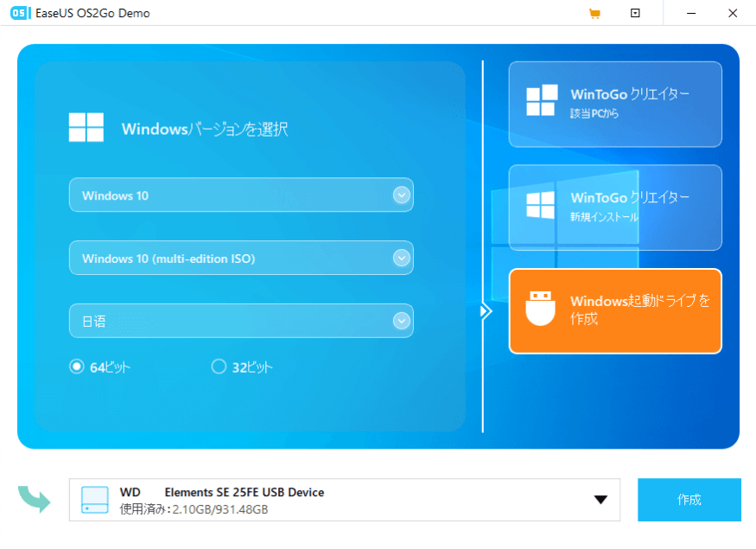Switch to WinToGo クリエイター 新規インストール mode
The image size is (756, 549).
click(x=615, y=207)
